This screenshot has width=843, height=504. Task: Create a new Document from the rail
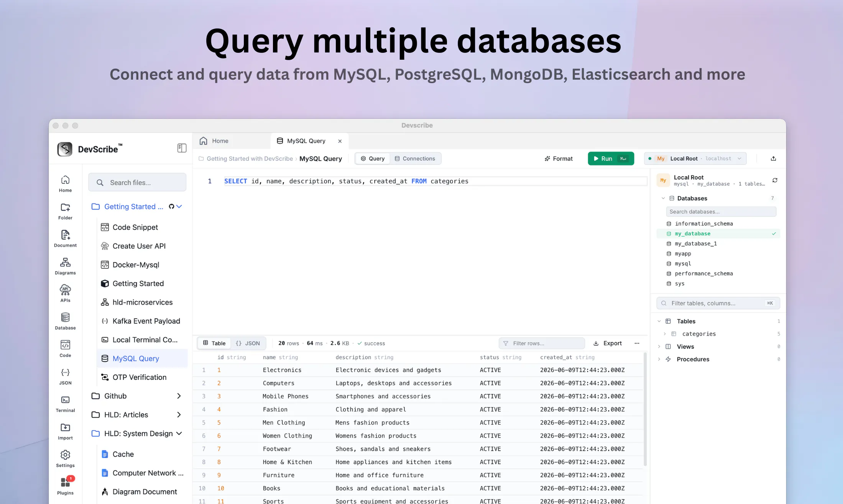tap(65, 239)
